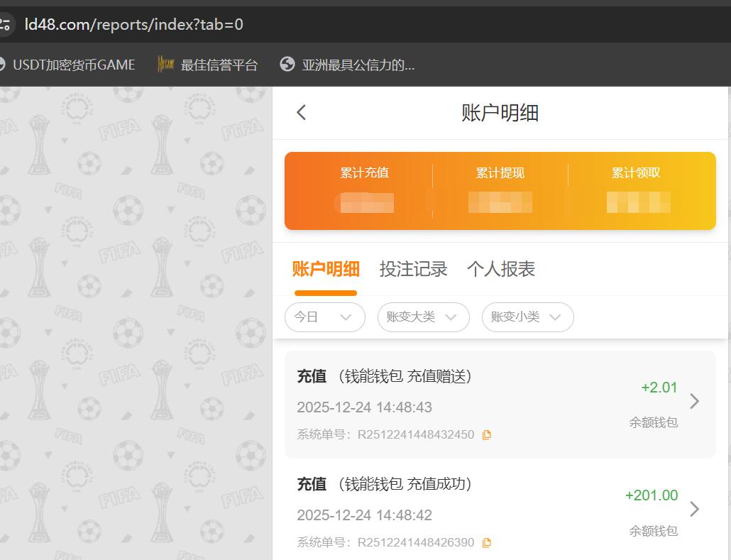Select the 账户明细 tab
The width and height of the screenshot is (731, 560).
click(x=325, y=269)
